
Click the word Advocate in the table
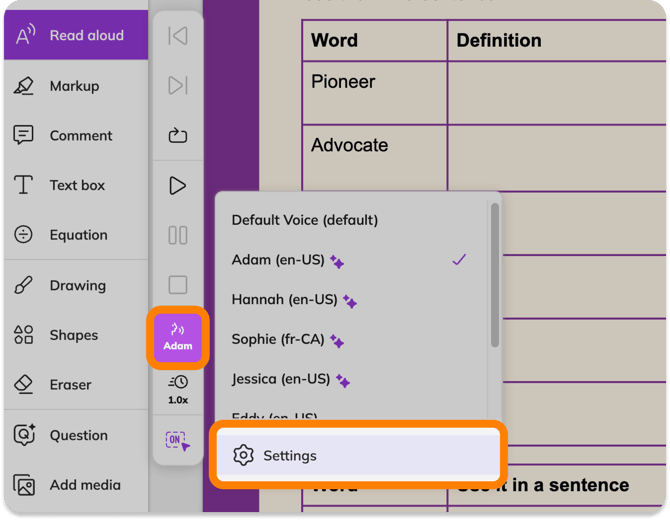pos(349,145)
